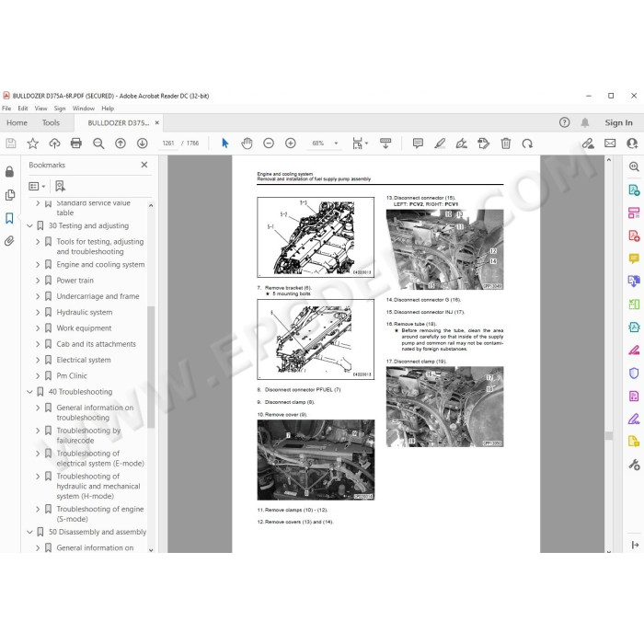This screenshot has width=644, height=644.
Task: Expand Troubleshooting by failurecode bookmark
Action: pyautogui.click(x=38, y=431)
